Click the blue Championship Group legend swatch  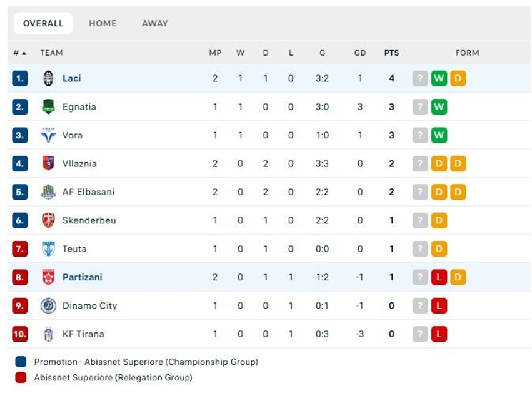tap(21, 362)
